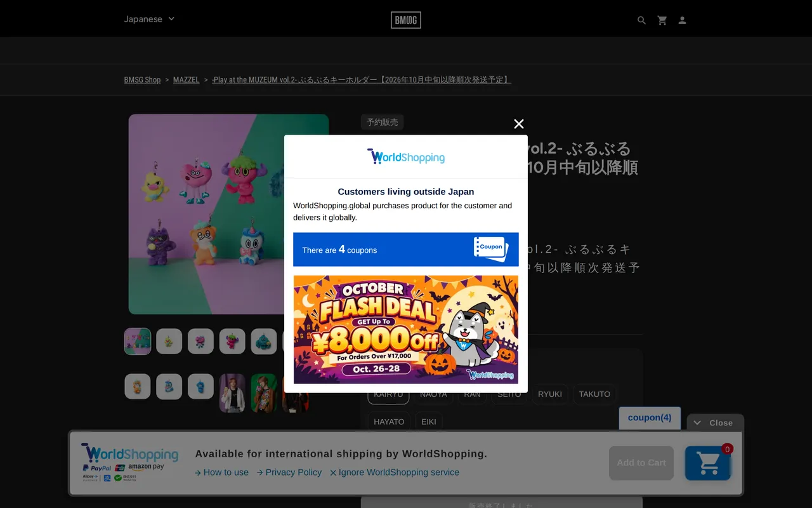812x508 pixels.
Task: Select the orange character thumbnail in second row
Action: pos(138,387)
